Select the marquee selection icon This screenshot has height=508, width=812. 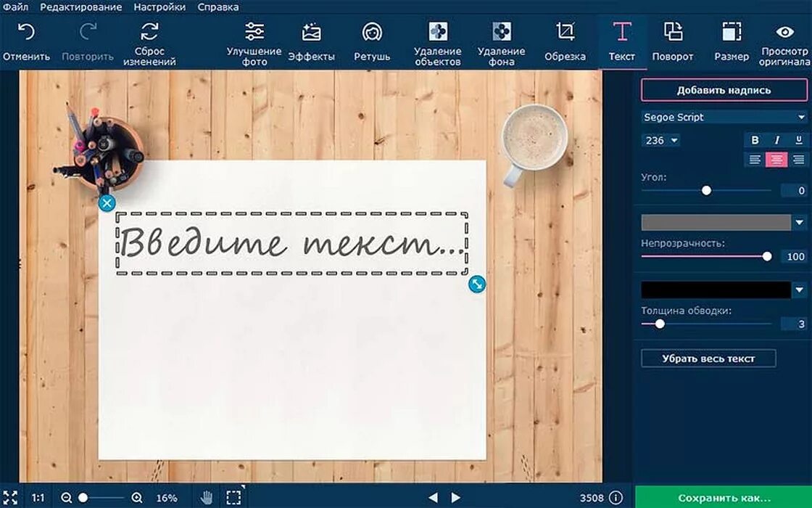point(234,497)
